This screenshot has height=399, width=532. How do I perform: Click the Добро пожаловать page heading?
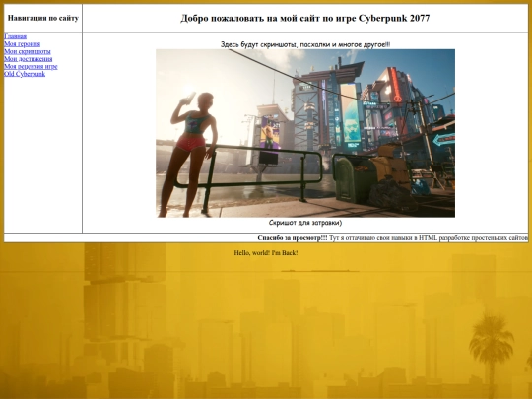(x=305, y=18)
